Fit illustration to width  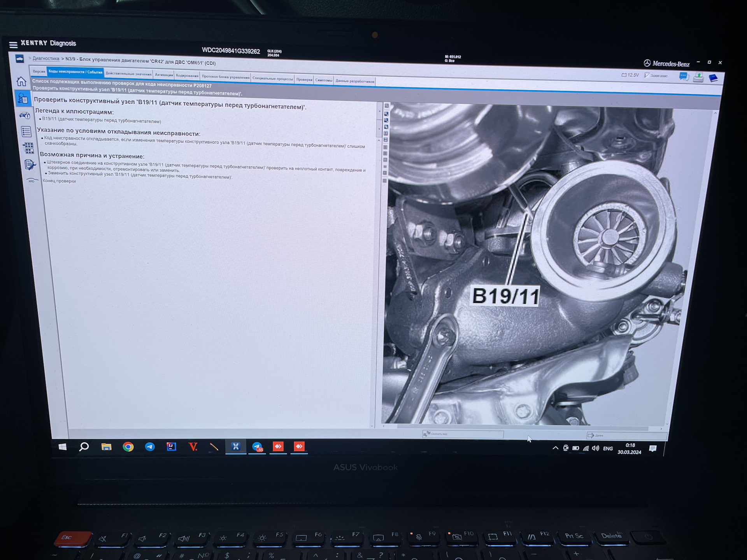(386, 133)
